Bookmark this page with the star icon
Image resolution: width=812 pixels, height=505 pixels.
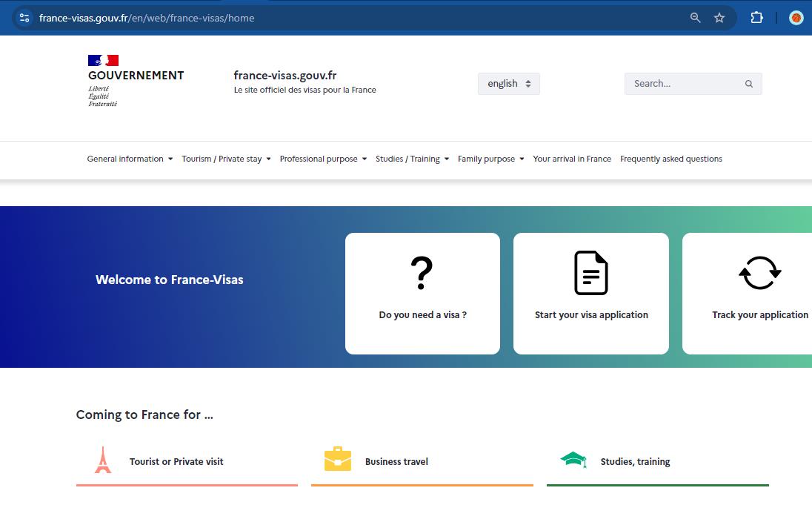point(719,17)
